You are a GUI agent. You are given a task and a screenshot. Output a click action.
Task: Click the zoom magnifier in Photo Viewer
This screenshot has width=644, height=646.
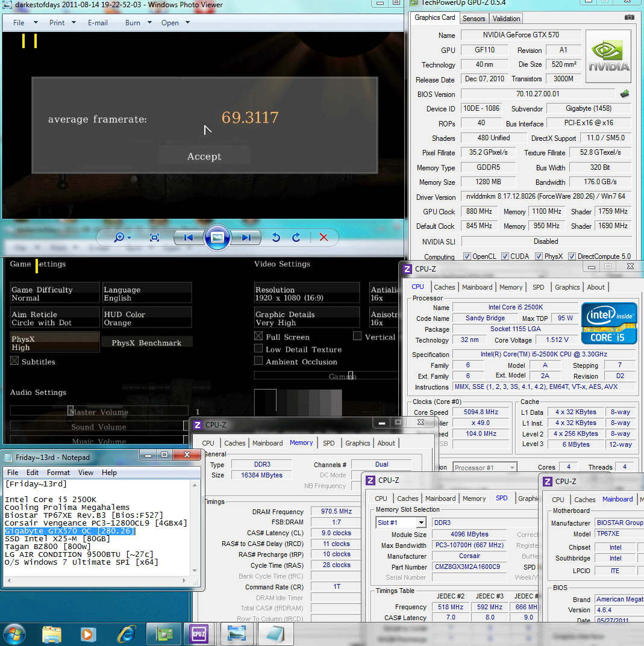coord(122,237)
